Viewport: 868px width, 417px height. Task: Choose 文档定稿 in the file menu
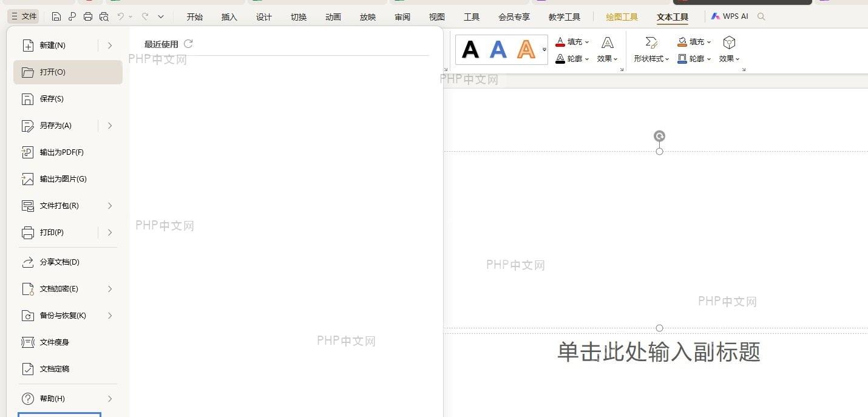68,369
